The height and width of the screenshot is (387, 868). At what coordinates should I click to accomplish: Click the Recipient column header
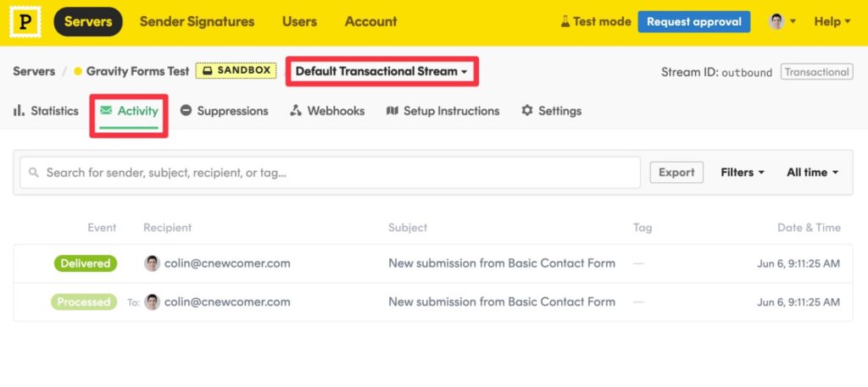point(167,228)
